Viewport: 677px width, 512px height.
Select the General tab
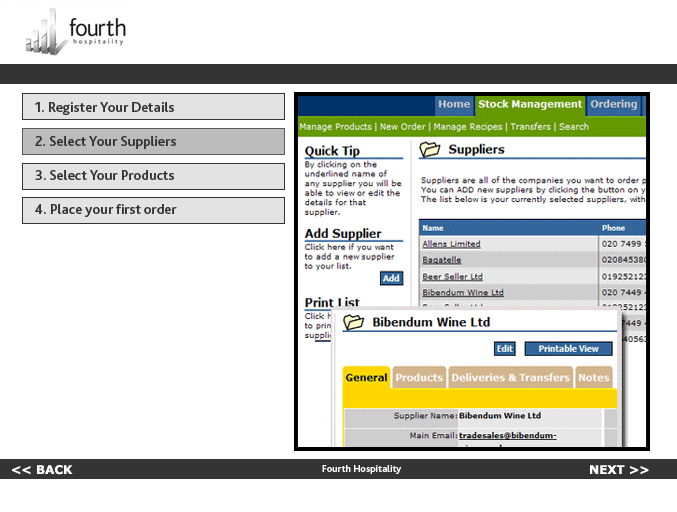[366, 378]
